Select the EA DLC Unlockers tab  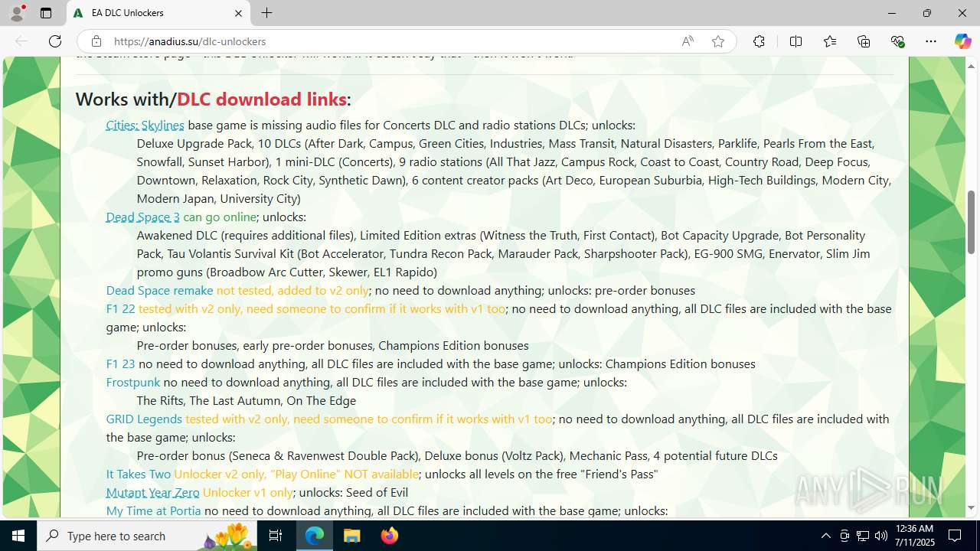(x=158, y=13)
